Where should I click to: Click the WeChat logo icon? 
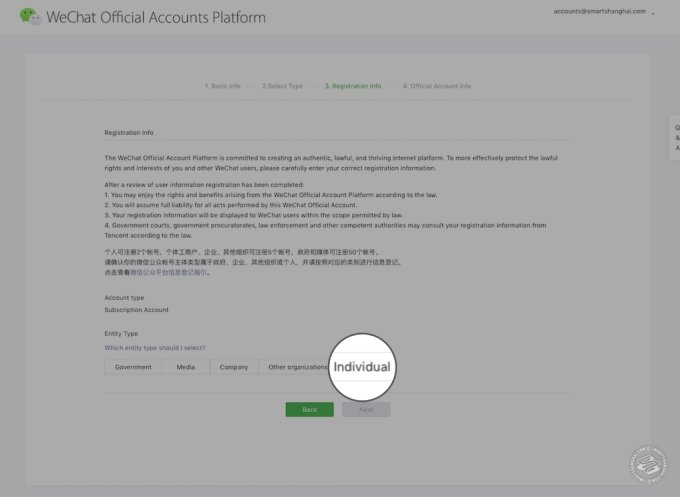(x=30, y=16)
